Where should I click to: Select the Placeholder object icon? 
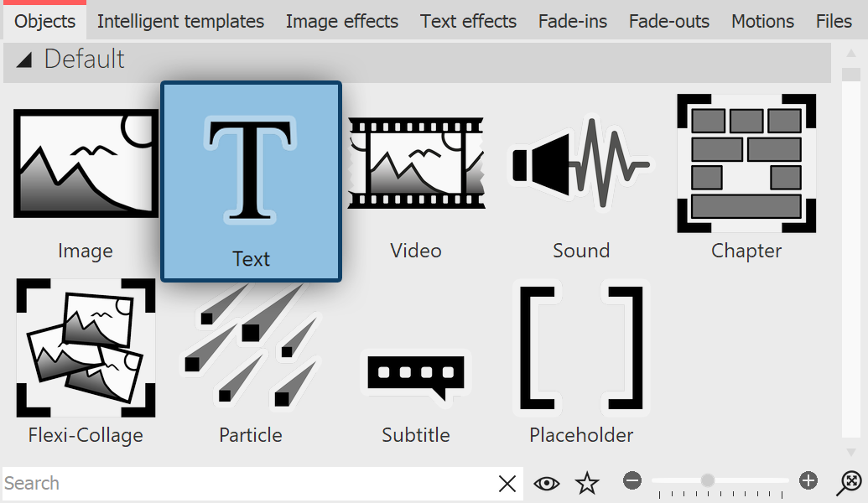[580, 348]
